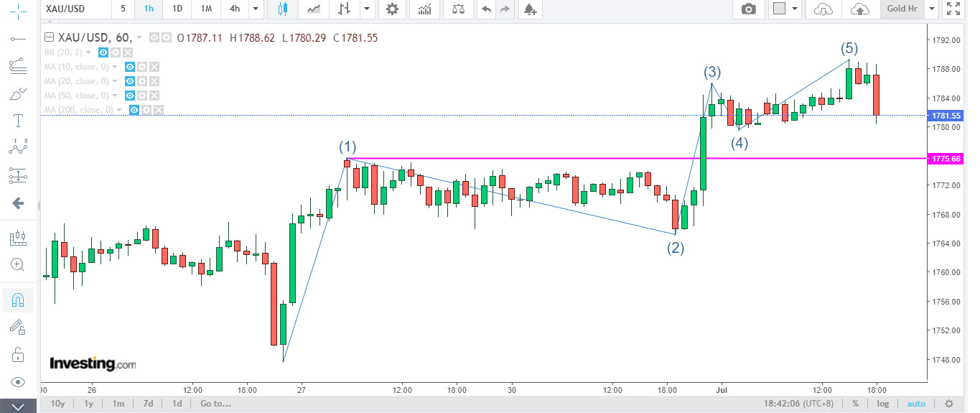Open the Go to... date picker
This screenshot has width=980, height=413.
pyautogui.click(x=216, y=404)
